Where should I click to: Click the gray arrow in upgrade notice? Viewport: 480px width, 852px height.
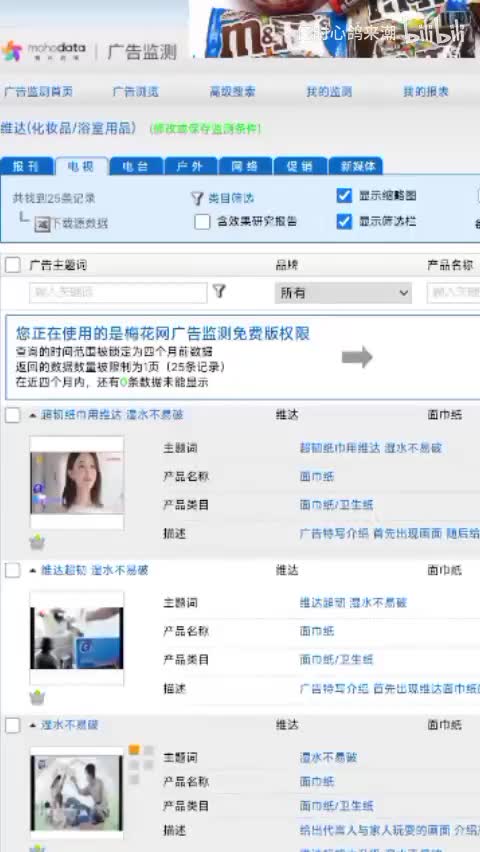[x=357, y=357]
